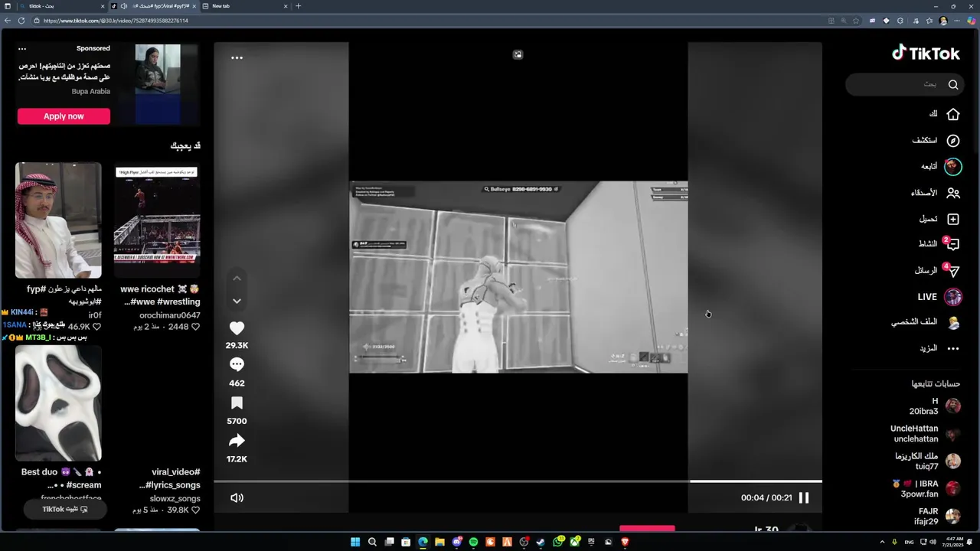Open Steam from the taskbar
980x551 pixels.
541,542
